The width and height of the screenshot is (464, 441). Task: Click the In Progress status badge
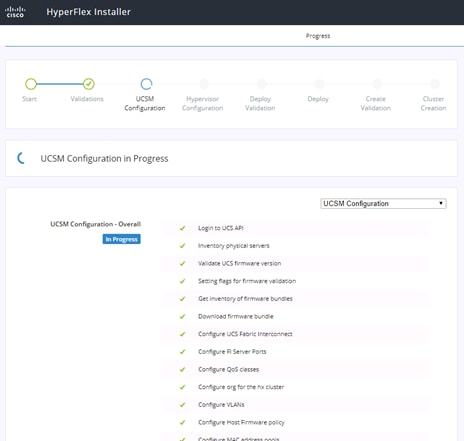122,239
